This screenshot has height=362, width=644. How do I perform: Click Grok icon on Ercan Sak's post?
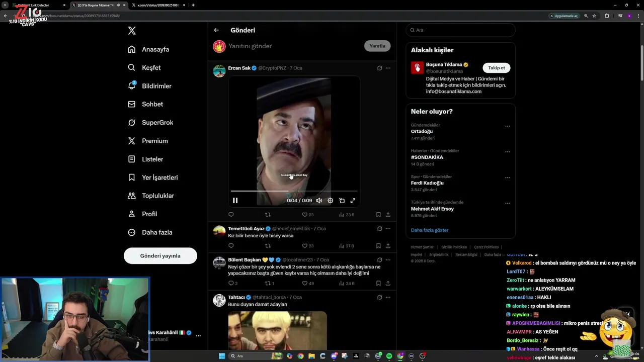click(x=379, y=68)
